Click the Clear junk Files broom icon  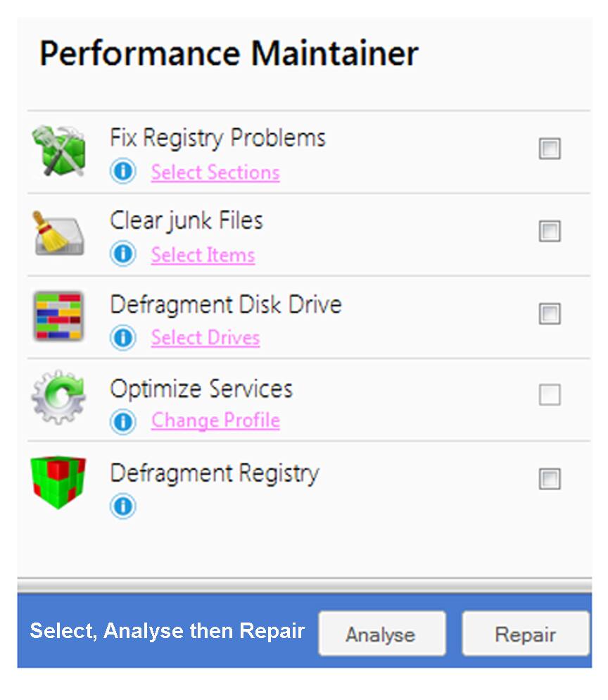click(58, 233)
